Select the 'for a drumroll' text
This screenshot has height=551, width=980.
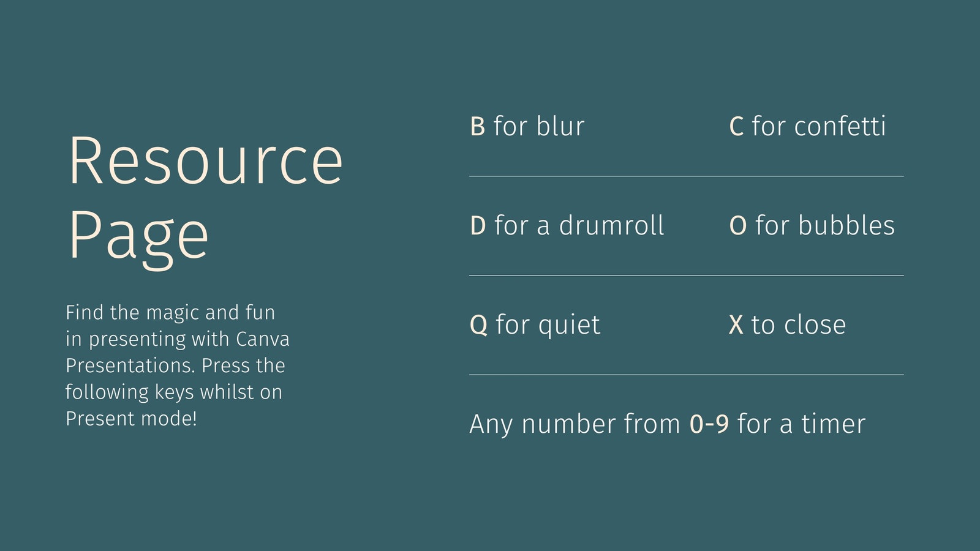point(579,225)
